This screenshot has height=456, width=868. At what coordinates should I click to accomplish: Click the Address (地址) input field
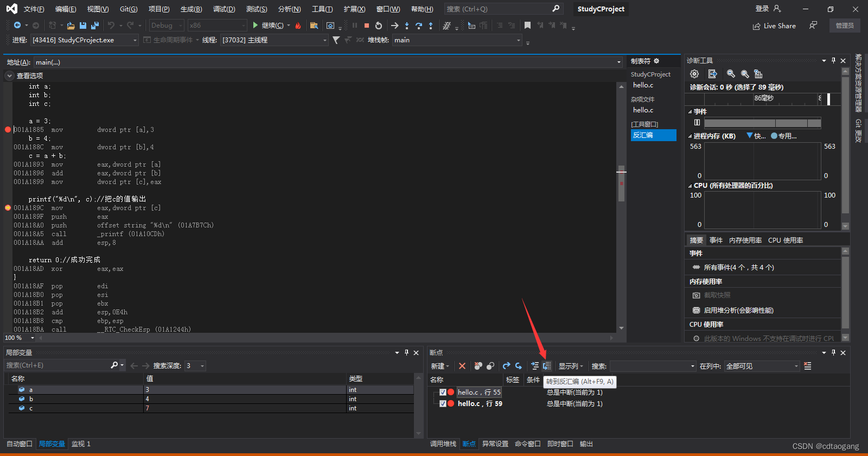pos(327,62)
